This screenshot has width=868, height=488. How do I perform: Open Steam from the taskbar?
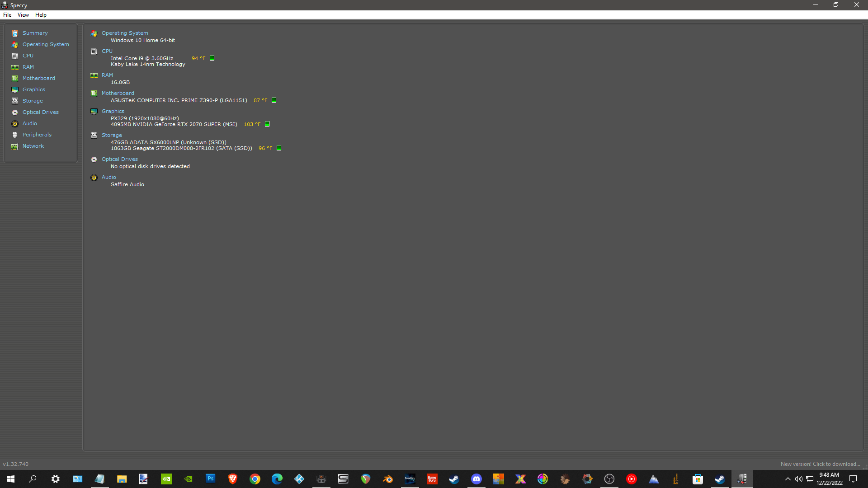coord(454,479)
